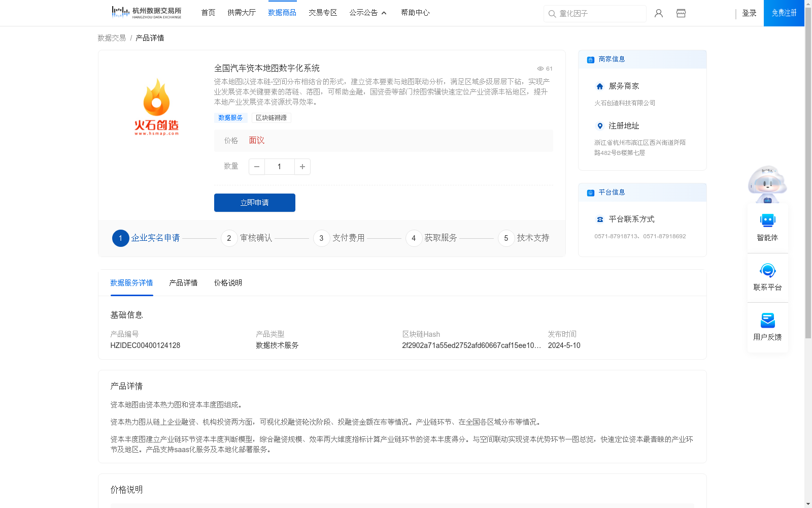
Task: Click step 3 支付费用
Action: [x=339, y=238]
